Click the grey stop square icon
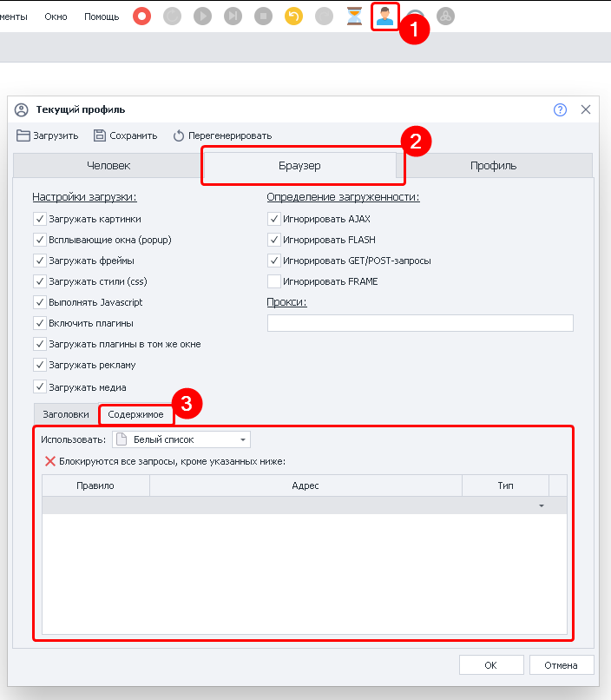Screen dimensions: 611x700 (263, 17)
